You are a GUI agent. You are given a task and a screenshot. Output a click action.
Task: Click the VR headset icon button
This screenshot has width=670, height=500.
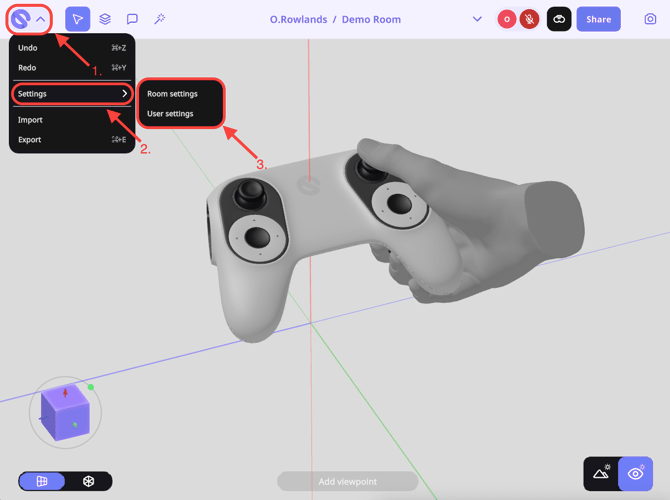coord(559,19)
